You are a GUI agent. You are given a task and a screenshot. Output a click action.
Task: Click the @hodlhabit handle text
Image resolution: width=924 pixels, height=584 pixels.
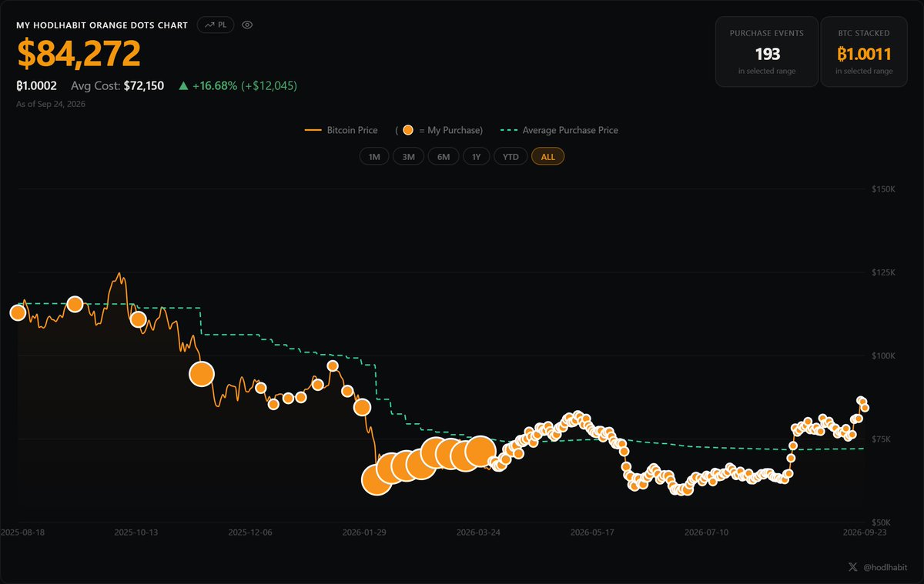coord(884,566)
